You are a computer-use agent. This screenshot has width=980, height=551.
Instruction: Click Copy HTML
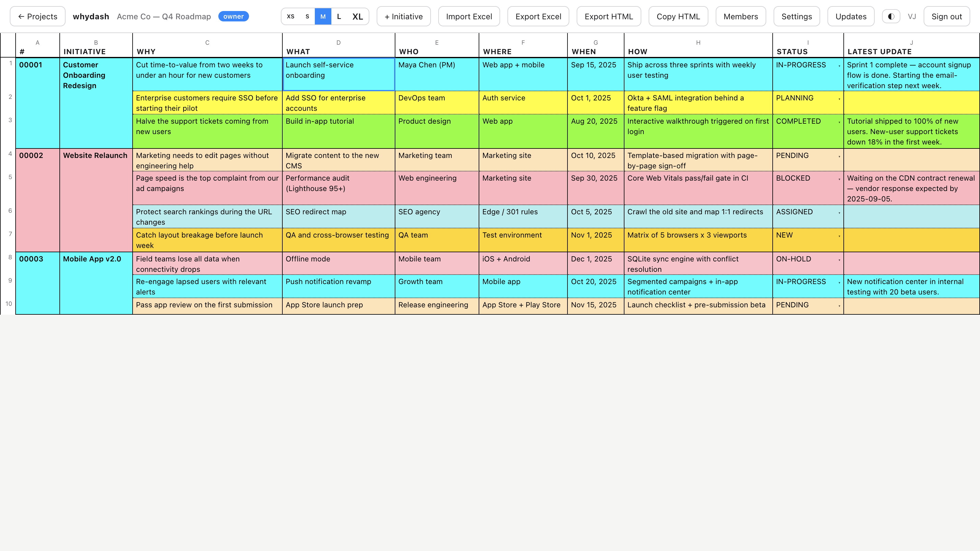pos(678,16)
